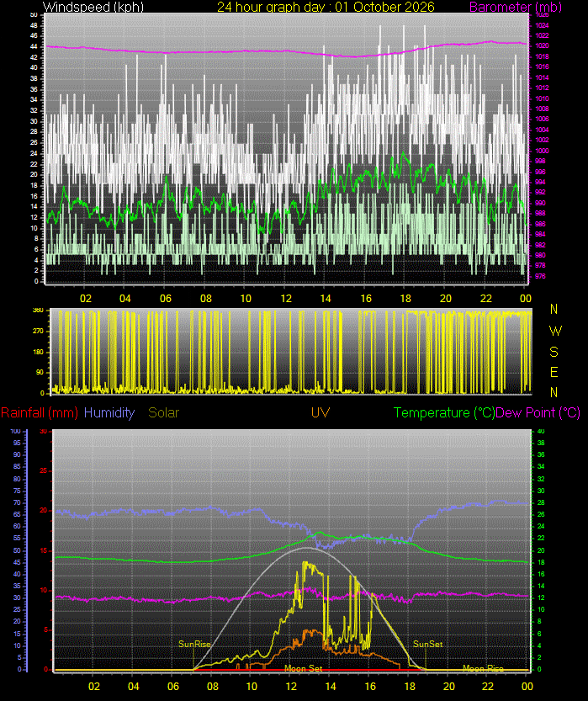Select the "90" value on the direction axis

point(40,372)
